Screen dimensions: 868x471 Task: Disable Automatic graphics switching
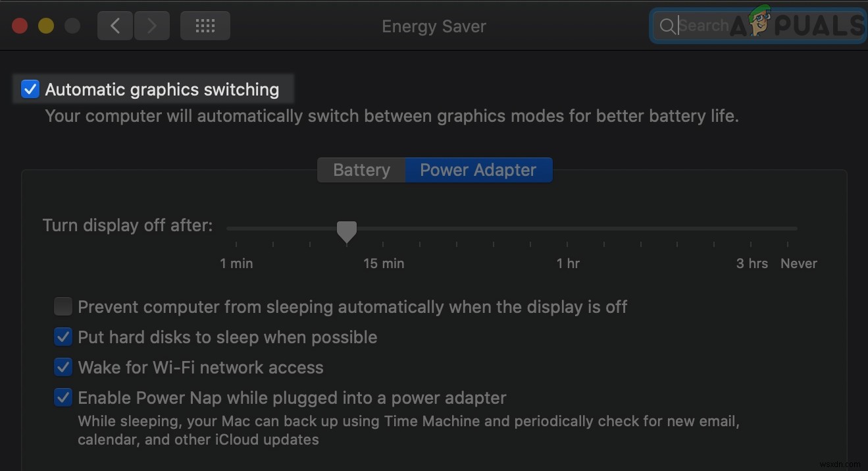[30, 88]
